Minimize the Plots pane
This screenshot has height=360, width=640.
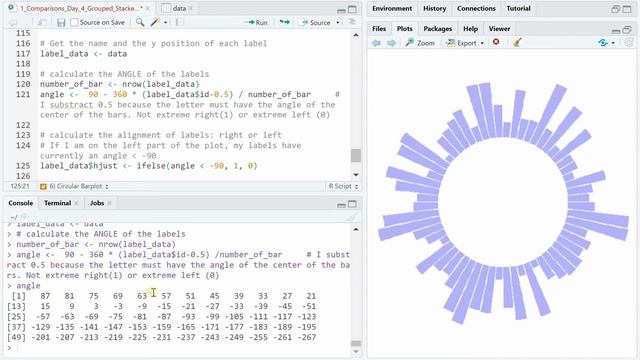(x=616, y=30)
